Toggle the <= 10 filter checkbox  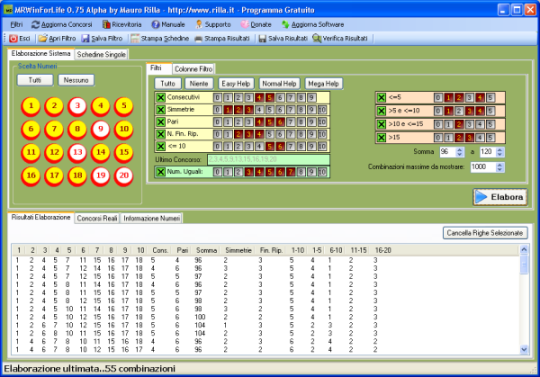pos(160,146)
